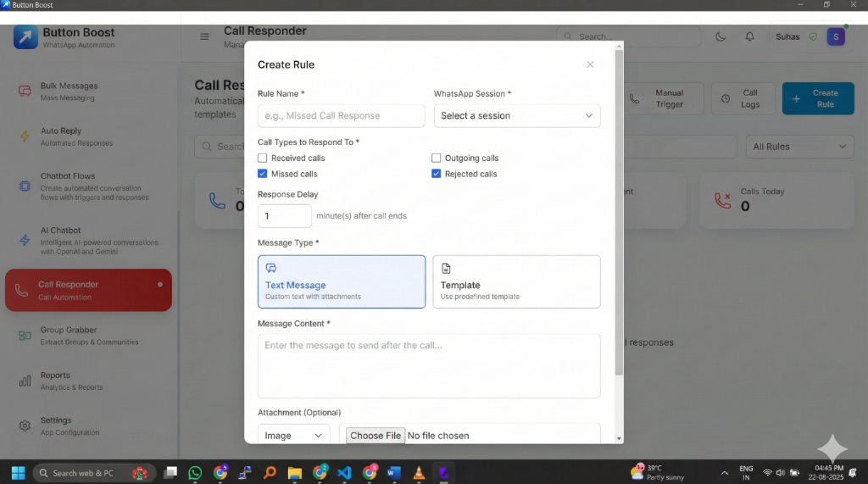Click the volume speaker tray icon
Image resolution: width=868 pixels, height=484 pixels.
pos(781,473)
